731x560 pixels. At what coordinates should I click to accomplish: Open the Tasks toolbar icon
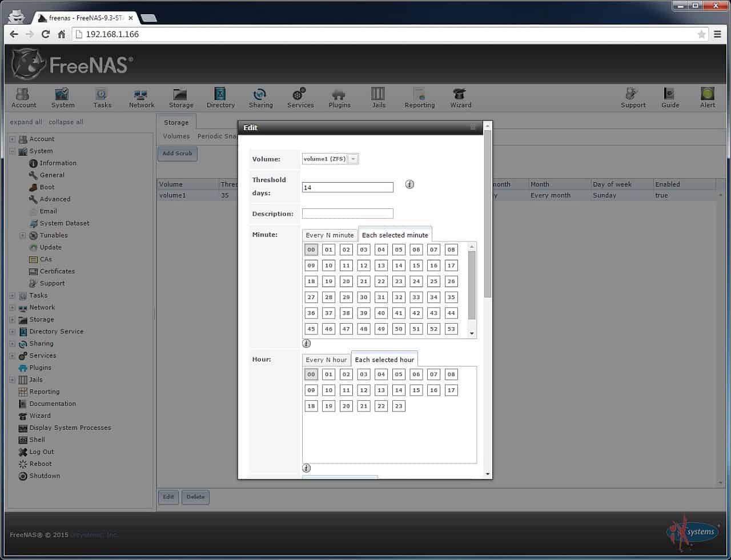(x=102, y=98)
